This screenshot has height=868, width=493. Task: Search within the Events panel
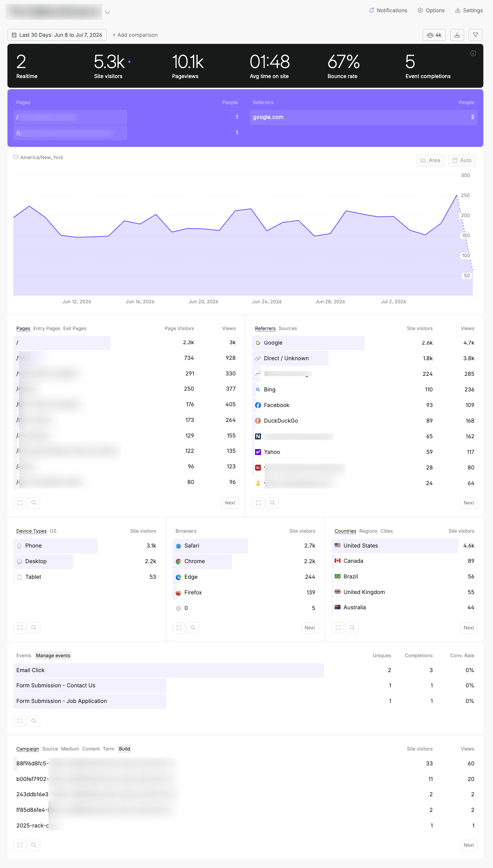34,721
